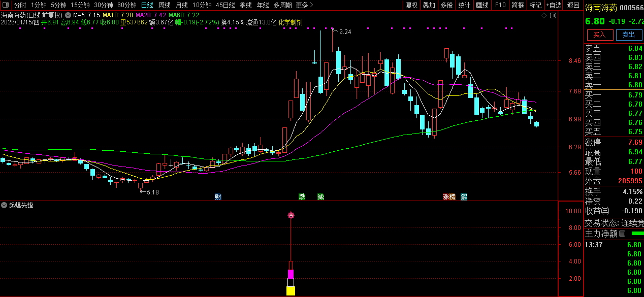Click the 简框 toolbar button
The image size is (644, 297).
[x=518, y=5]
